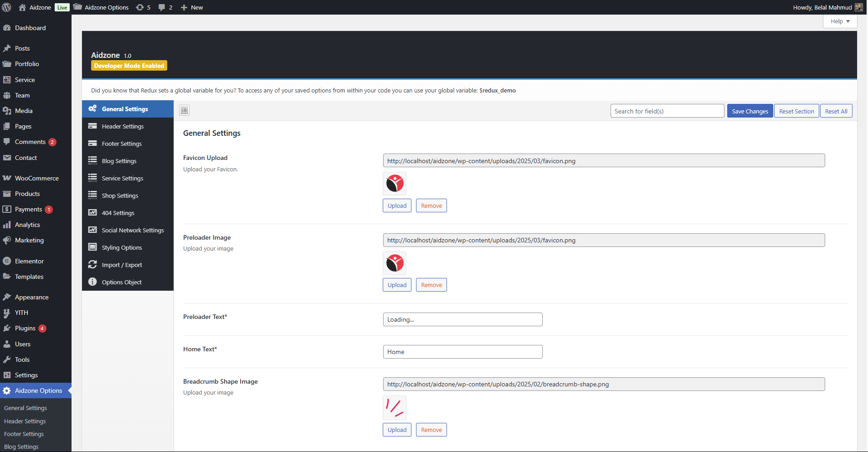Open Import / Export panel section
The width and height of the screenshot is (868, 452).
(122, 265)
